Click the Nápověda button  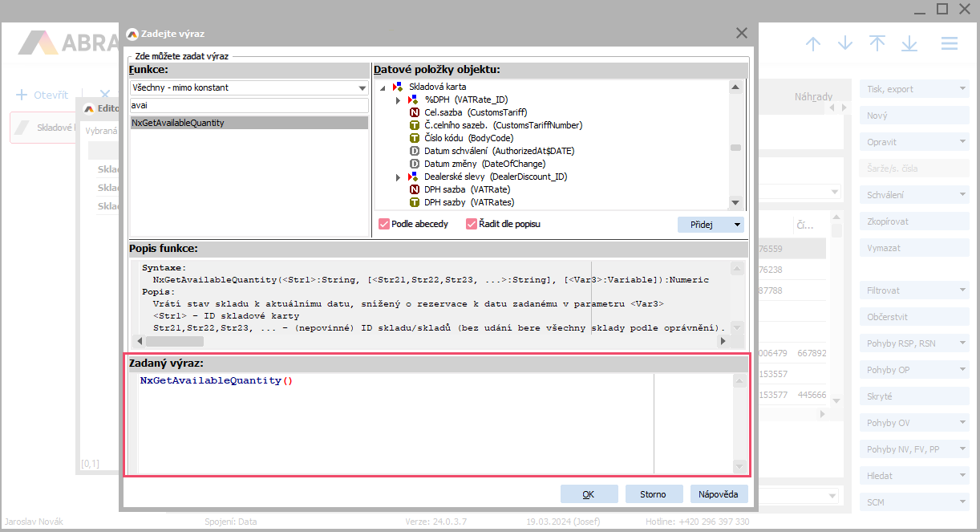point(719,494)
